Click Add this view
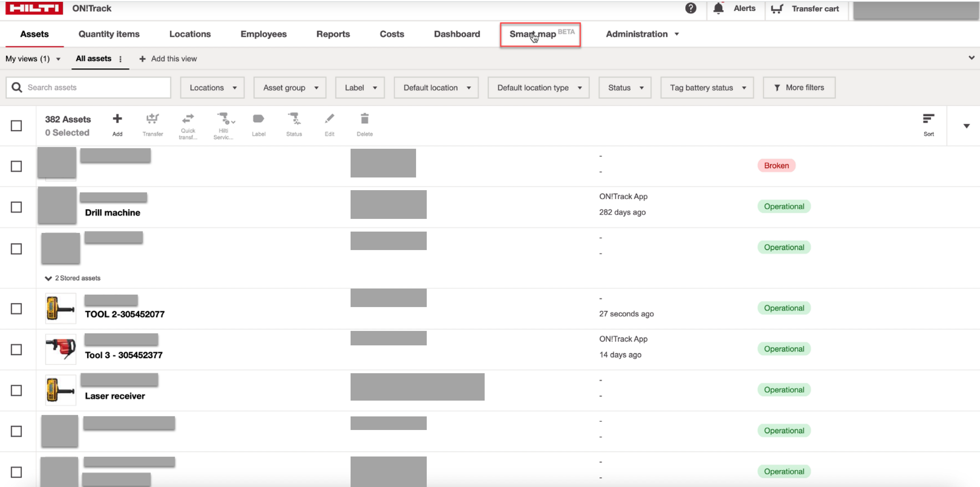The width and height of the screenshot is (980, 487). pos(168,59)
